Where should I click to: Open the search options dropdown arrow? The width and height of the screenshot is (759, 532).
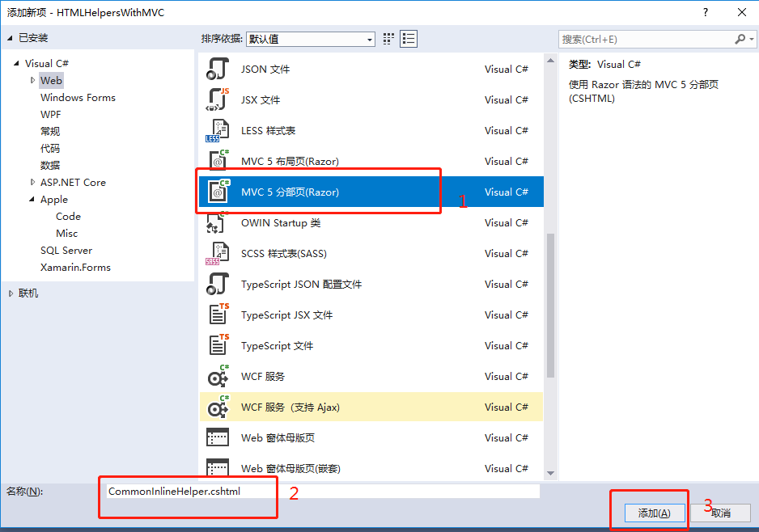coord(752,39)
